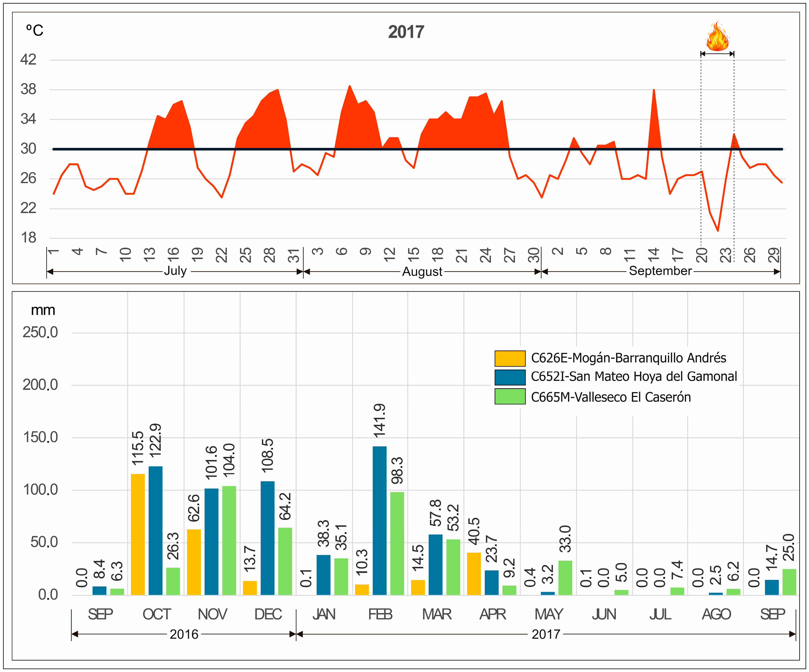Click the 62.6 value label in NOV

(x=194, y=508)
